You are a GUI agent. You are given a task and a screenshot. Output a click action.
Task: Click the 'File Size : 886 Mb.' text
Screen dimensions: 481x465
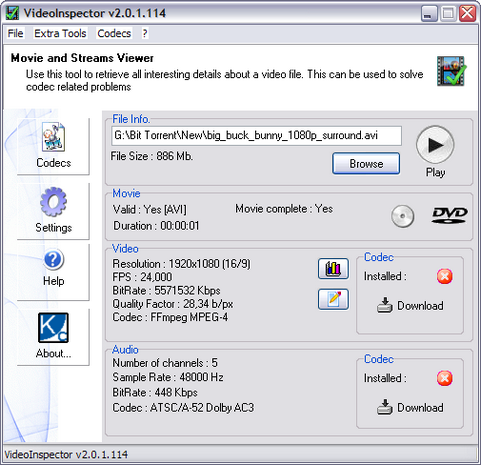point(152,156)
